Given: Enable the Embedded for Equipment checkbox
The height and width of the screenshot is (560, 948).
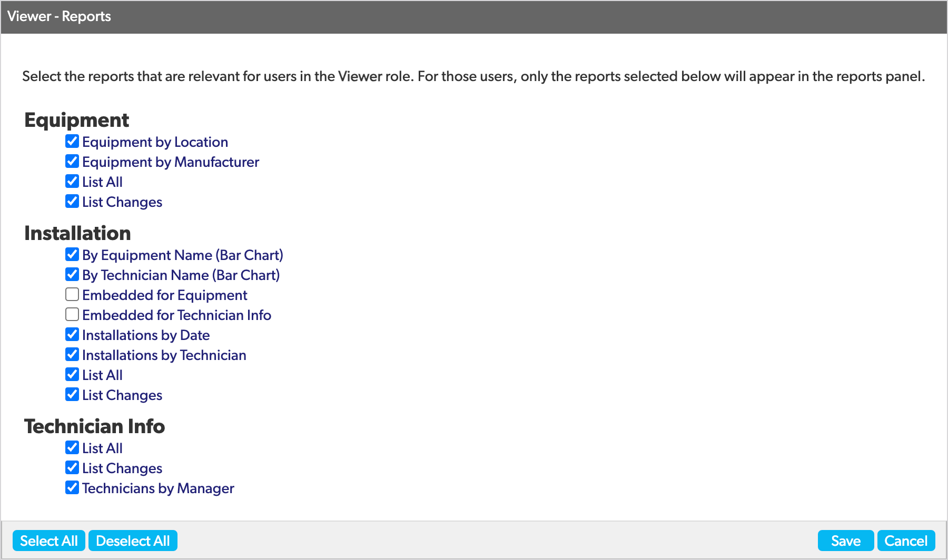Looking at the screenshot, I should click(x=72, y=295).
